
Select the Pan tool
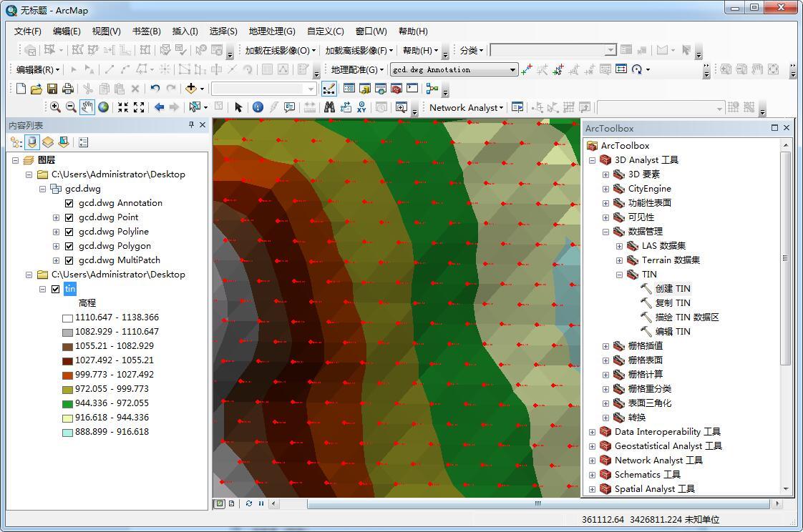87,107
